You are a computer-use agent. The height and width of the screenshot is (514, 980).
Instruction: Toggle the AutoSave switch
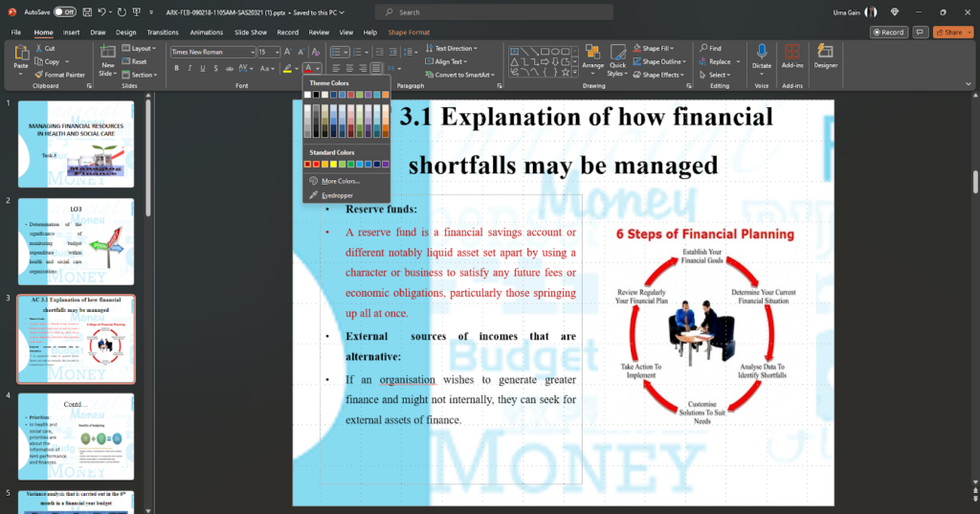pyautogui.click(x=64, y=12)
